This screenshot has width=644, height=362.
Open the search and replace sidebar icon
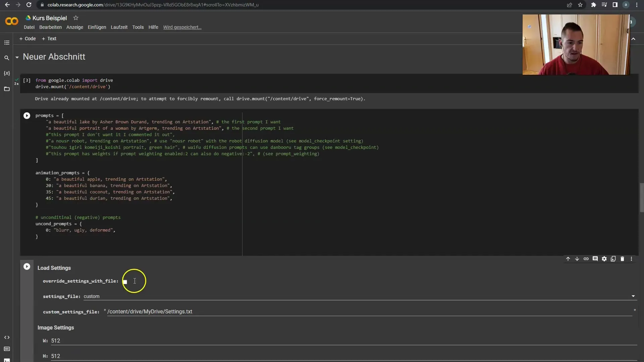[x=7, y=58]
